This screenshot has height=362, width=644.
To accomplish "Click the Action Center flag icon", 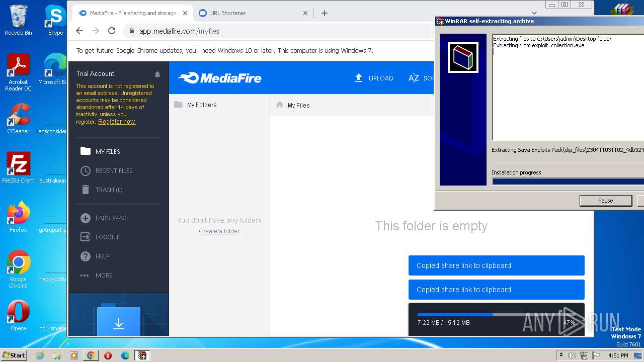I will [x=596, y=355].
